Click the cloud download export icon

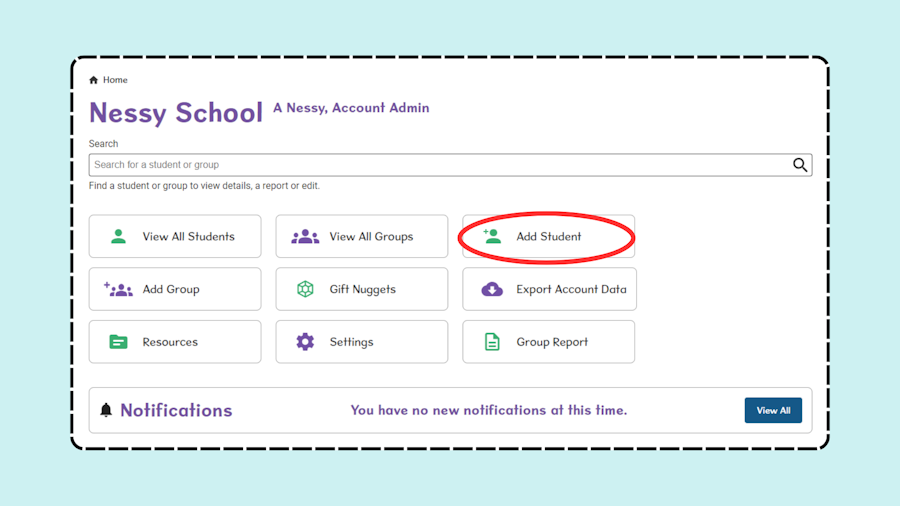pyautogui.click(x=492, y=289)
